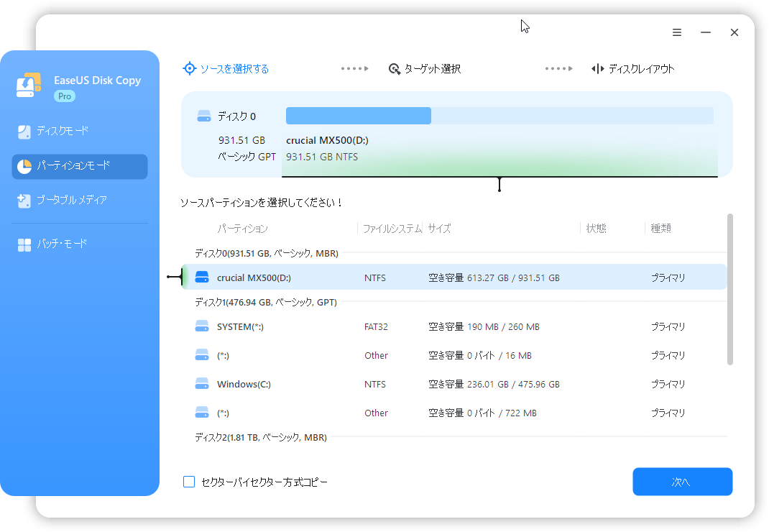Click the 空き容量 613.27 GB / 931.51 GB cell

(x=494, y=278)
